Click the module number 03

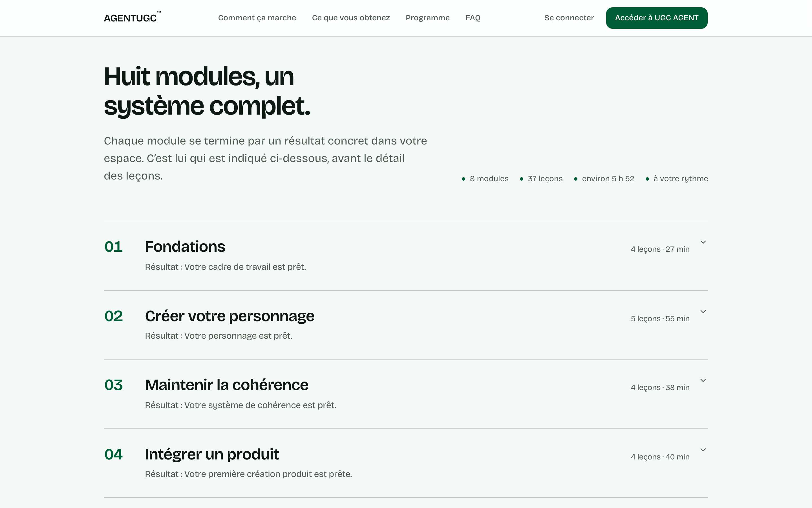tap(113, 385)
